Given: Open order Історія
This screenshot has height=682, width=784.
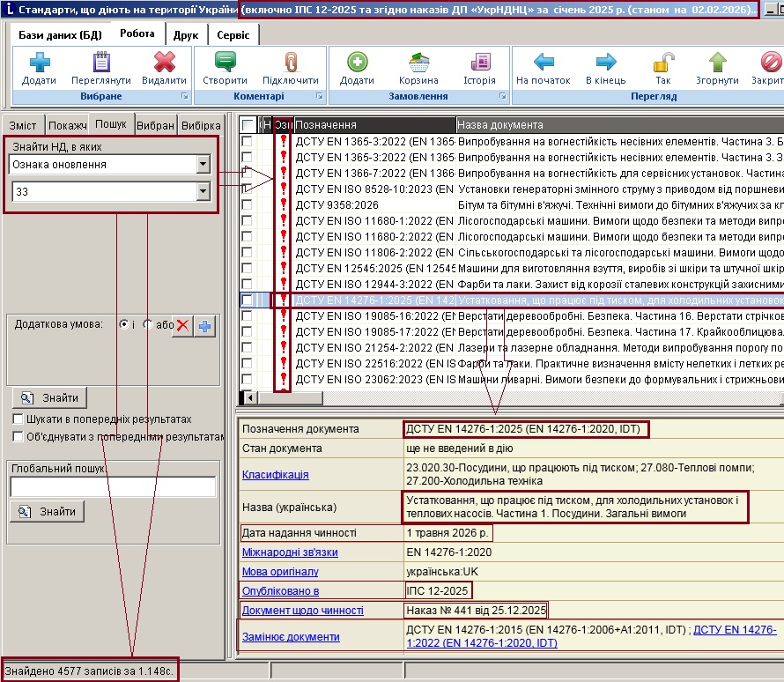Looking at the screenshot, I should [x=480, y=63].
